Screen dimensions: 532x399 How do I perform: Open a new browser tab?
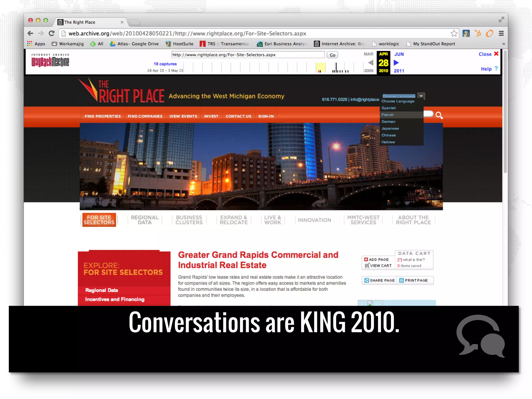135,22
